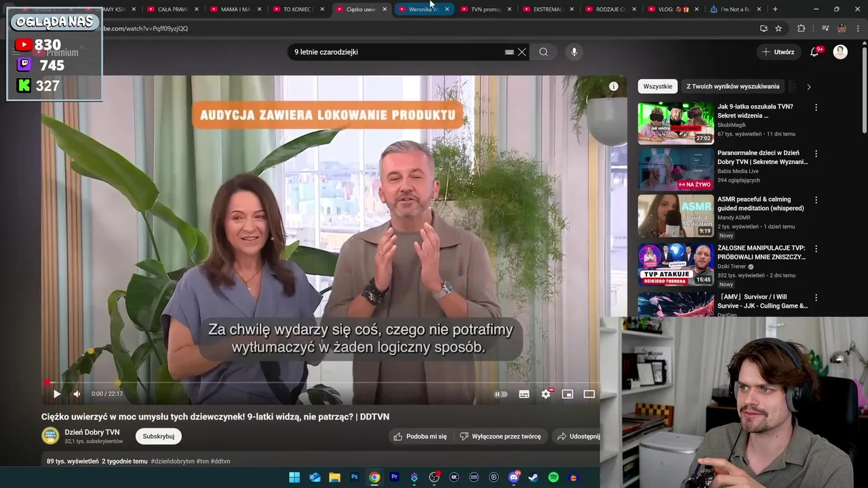Click Subskrybuj button
868x488 pixels.
[159, 436]
